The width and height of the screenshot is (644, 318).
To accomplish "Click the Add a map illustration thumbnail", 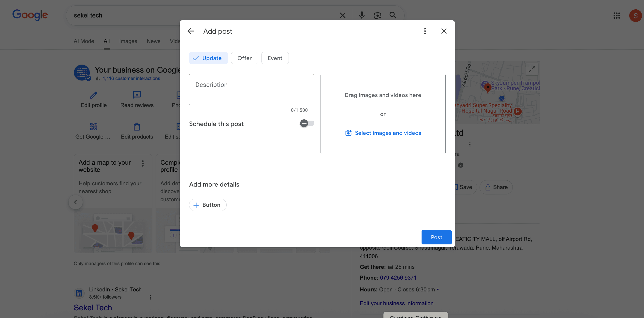I will click(x=113, y=230).
